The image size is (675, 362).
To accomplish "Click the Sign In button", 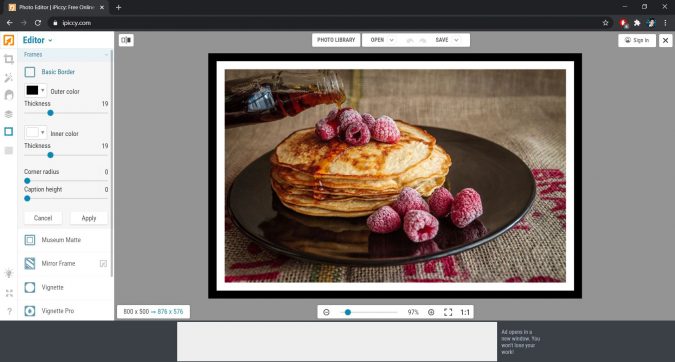I will point(637,40).
